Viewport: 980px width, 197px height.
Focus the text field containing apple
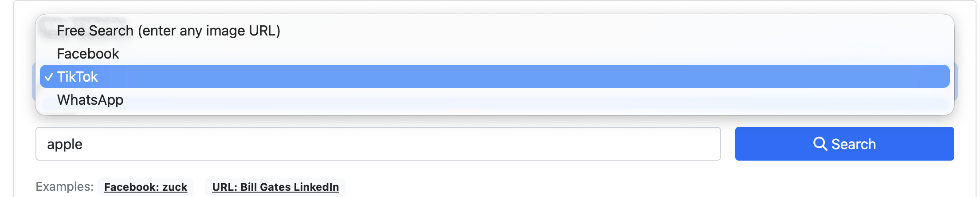tap(378, 144)
